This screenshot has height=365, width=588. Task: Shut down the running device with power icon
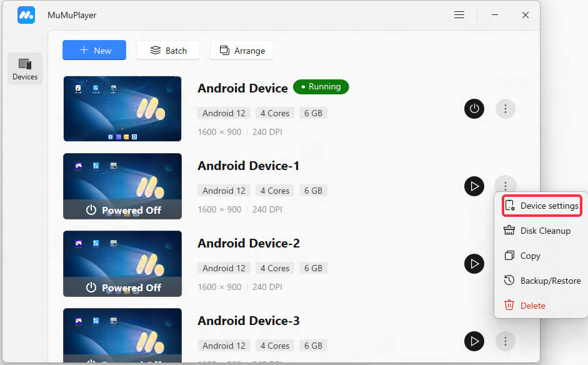coord(474,109)
